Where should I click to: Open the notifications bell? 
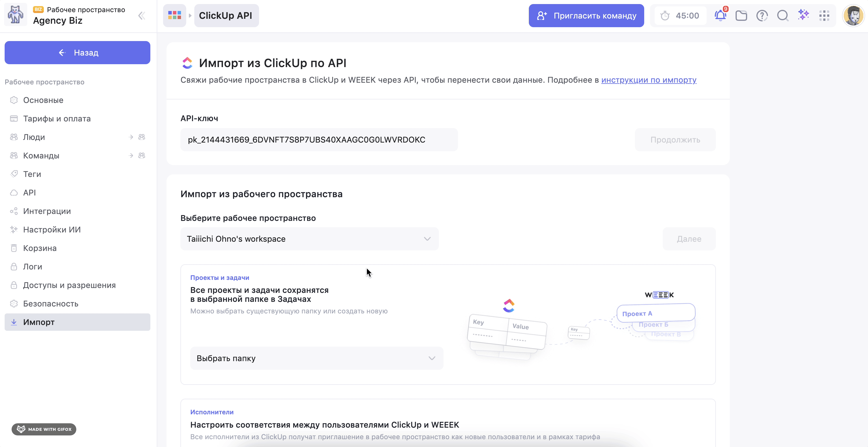720,16
